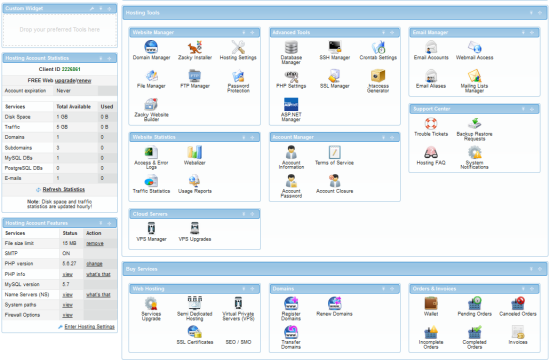The image size is (550, 363).
Task: Click remove for File size limit
Action: pos(95,243)
